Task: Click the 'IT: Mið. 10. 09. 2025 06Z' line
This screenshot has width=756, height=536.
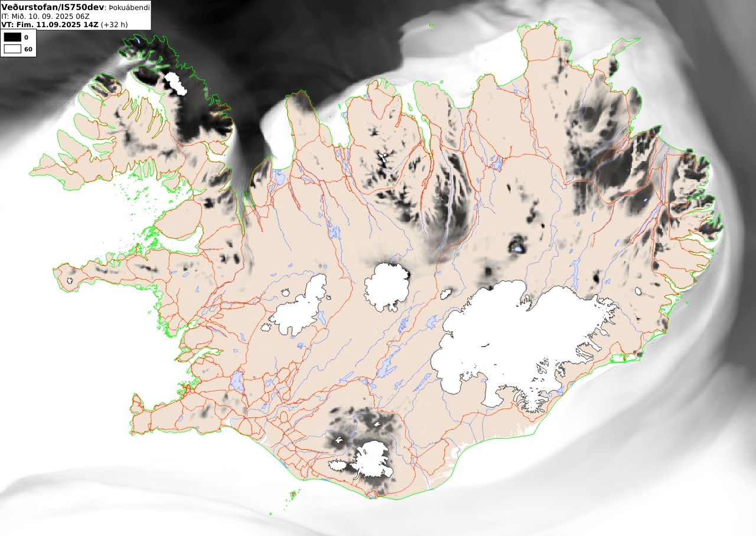Action: click(45, 17)
